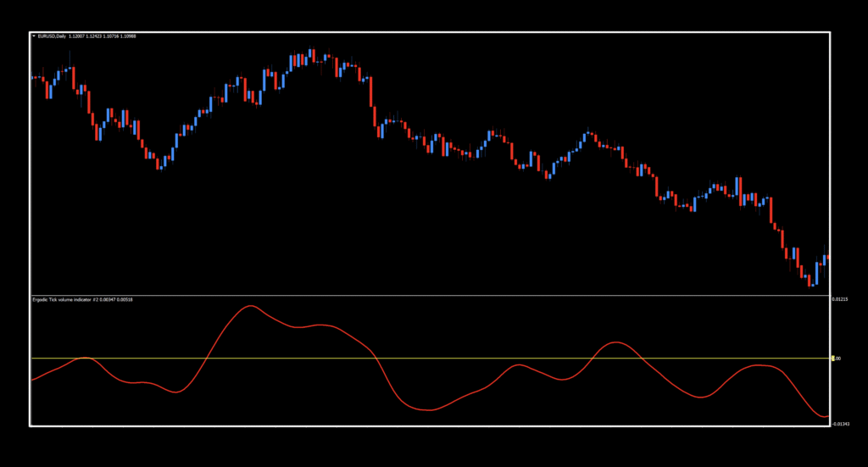Click the -0.01343 indicator scale value
This screenshot has height=467, width=868.
tap(840, 424)
